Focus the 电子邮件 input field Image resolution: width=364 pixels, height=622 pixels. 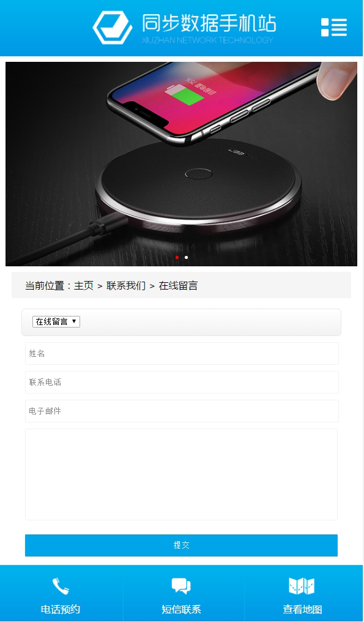click(x=182, y=411)
